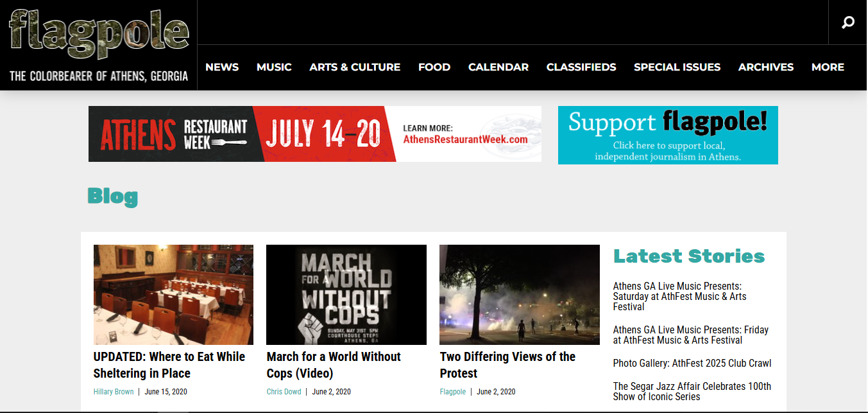Select Classifieds in navigation bar
The height and width of the screenshot is (413, 868).
(581, 67)
